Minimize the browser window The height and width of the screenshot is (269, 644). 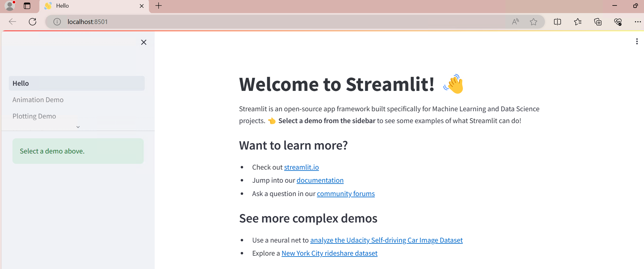[615, 6]
